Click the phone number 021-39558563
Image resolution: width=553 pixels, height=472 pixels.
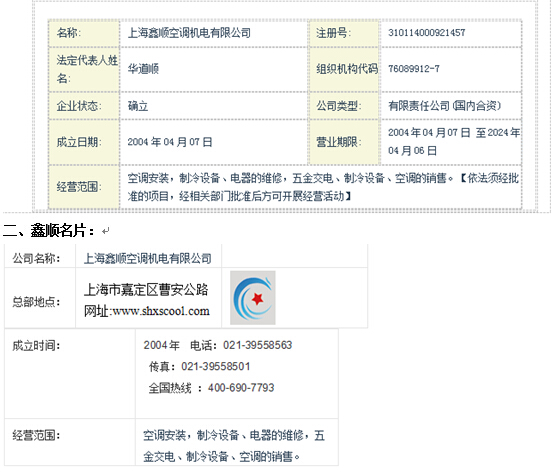[x=257, y=345]
